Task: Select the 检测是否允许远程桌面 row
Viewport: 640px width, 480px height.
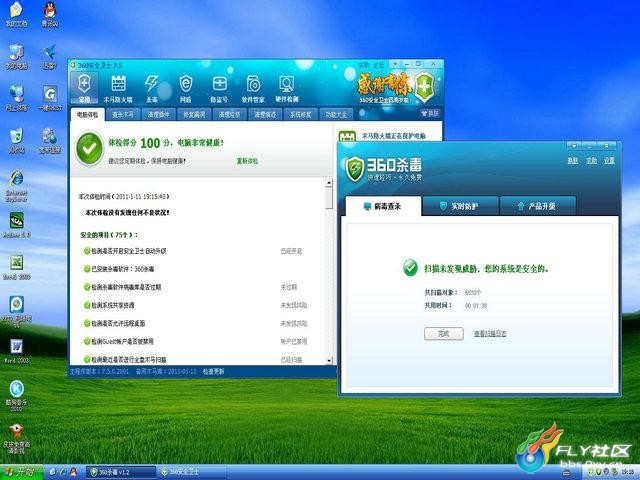Action: (195, 323)
